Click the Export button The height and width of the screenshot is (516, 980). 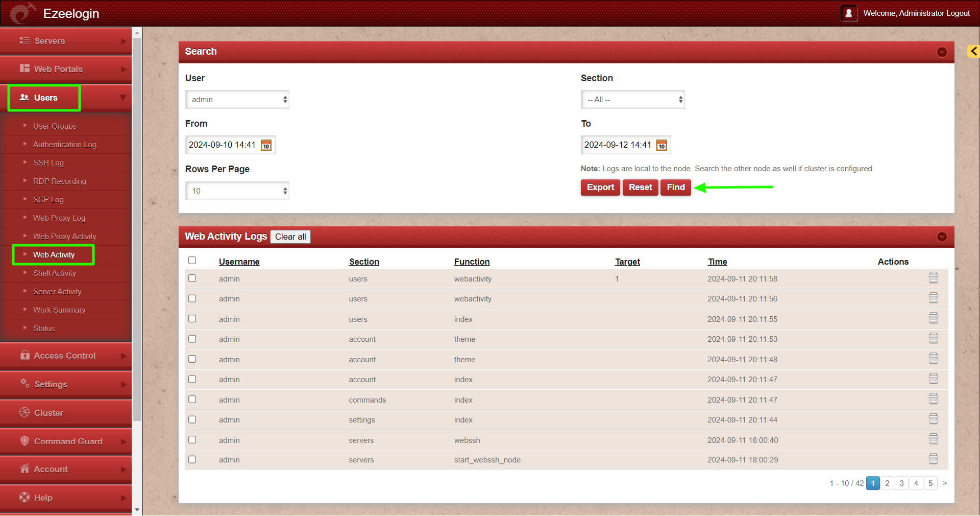[600, 187]
